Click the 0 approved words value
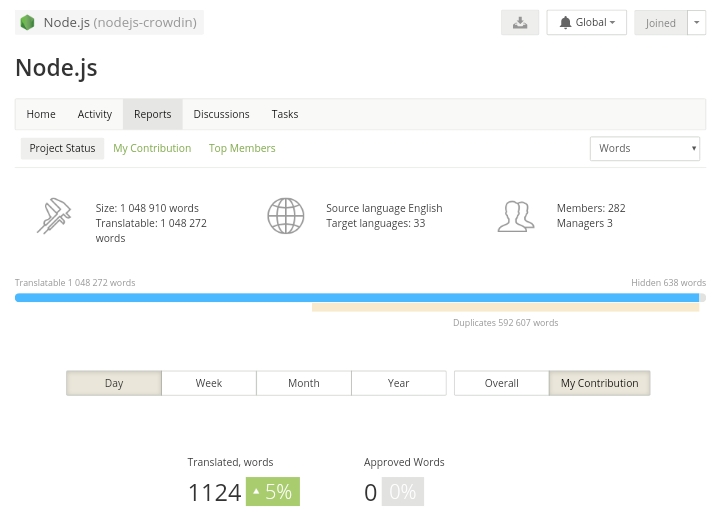Viewport: 720px width, 526px height. (x=371, y=492)
